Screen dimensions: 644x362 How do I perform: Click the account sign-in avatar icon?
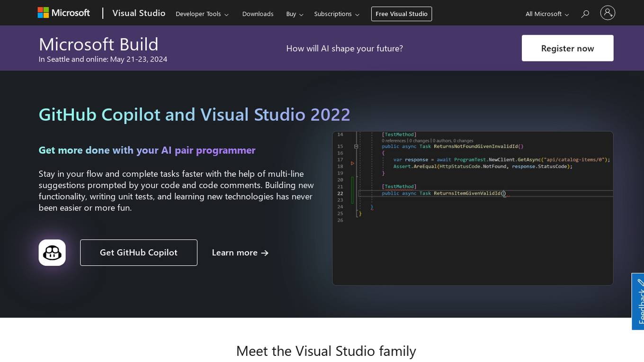pyautogui.click(x=608, y=13)
